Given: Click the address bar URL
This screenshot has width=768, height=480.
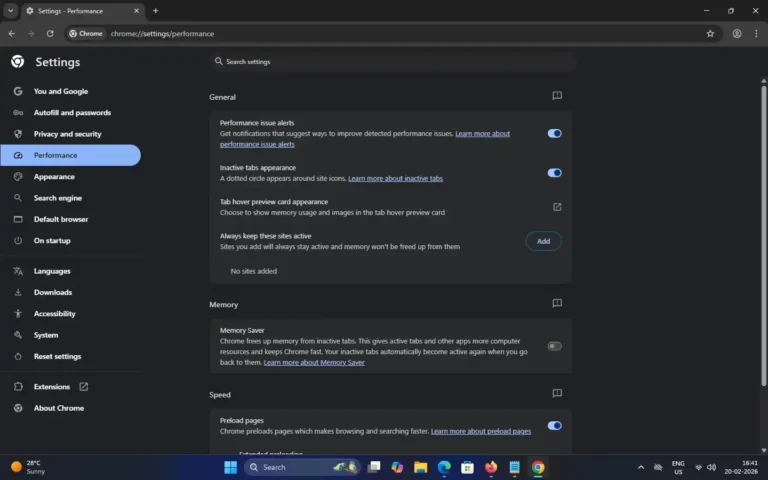Looking at the screenshot, I should click(x=162, y=34).
